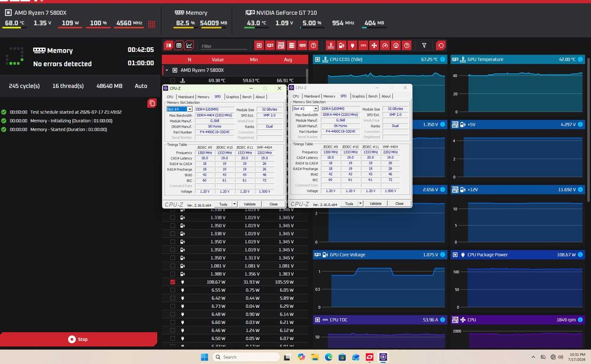591x364 pixels.
Task: Open the funnel filter options icon
Action: pos(424,45)
